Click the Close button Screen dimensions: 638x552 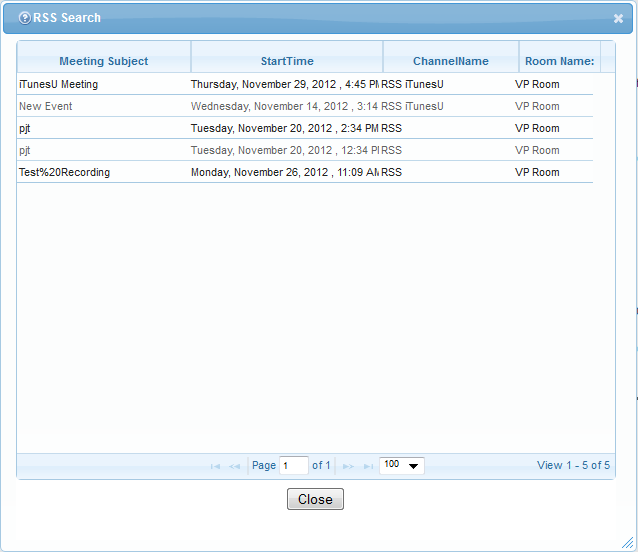[x=315, y=499]
